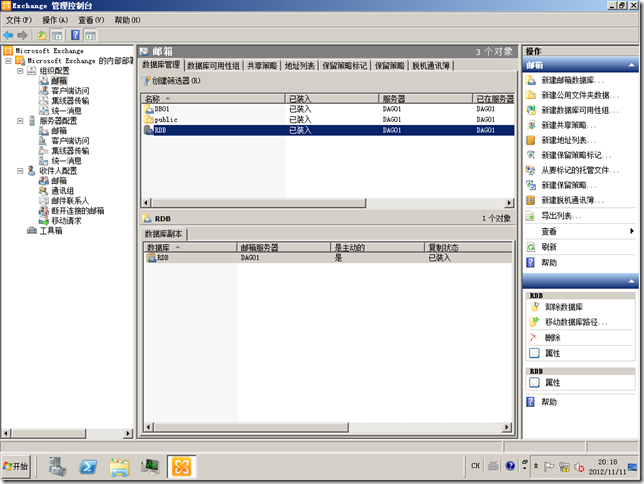644x484 pixels.
Task: Open Server Manager from the taskbar
Action: (x=58, y=467)
